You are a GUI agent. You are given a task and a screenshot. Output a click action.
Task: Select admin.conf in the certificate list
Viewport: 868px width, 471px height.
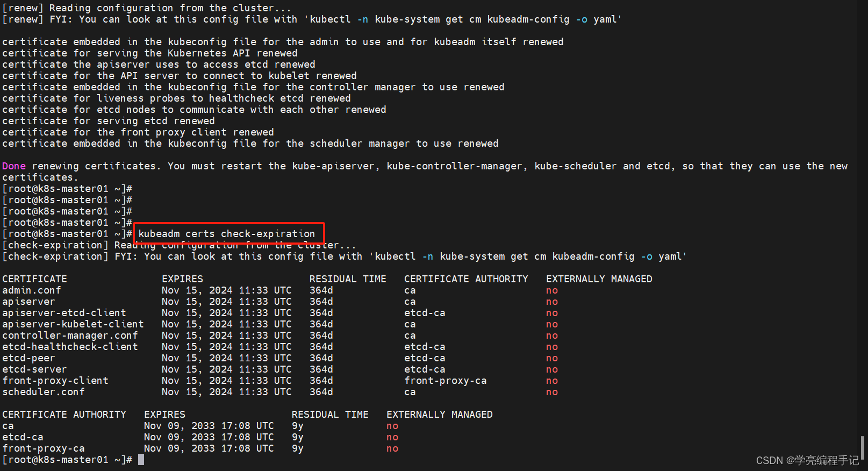(32, 290)
